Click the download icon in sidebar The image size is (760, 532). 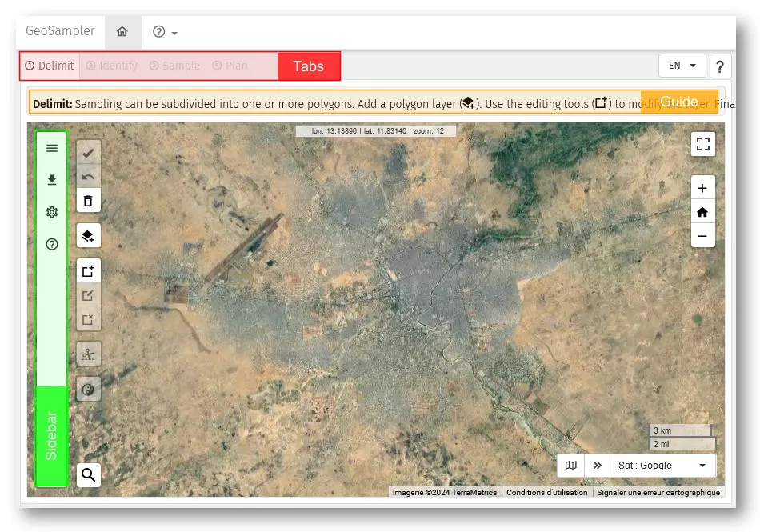coord(52,180)
